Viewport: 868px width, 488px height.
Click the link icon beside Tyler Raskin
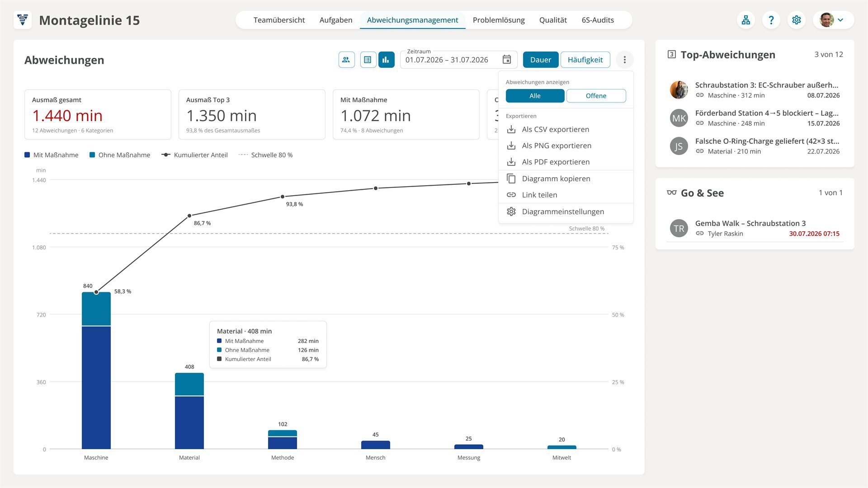(700, 234)
